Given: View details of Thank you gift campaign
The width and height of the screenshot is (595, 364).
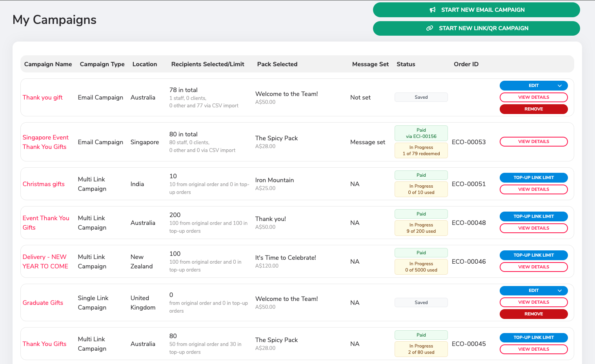Looking at the screenshot, I should [533, 97].
